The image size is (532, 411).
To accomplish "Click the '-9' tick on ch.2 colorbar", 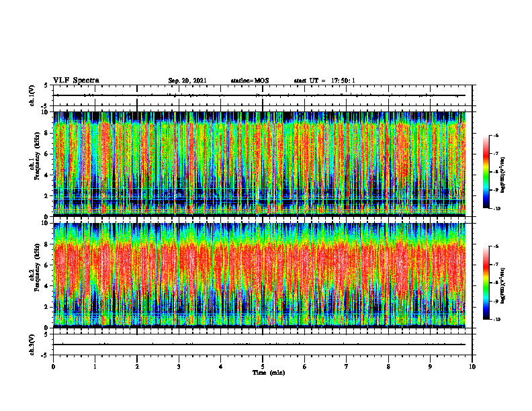I will tap(496, 301).
